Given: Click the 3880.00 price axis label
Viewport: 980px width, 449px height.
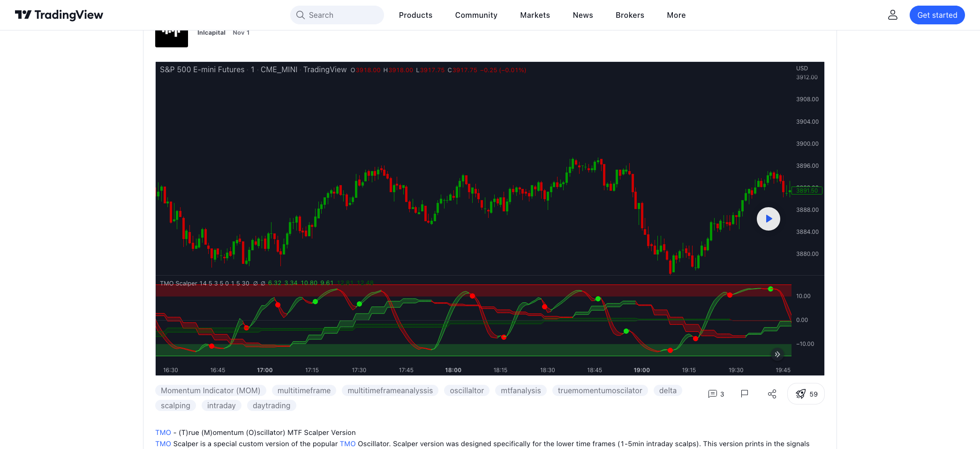Looking at the screenshot, I should (x=807, y=254).
